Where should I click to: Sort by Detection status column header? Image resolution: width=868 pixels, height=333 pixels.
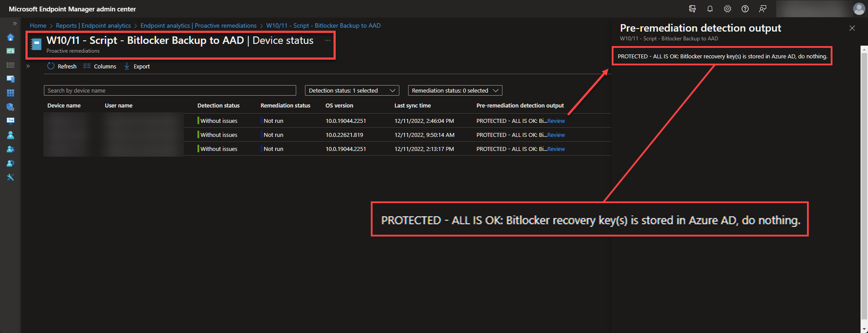pyautogui.click(x=219, y=105)
